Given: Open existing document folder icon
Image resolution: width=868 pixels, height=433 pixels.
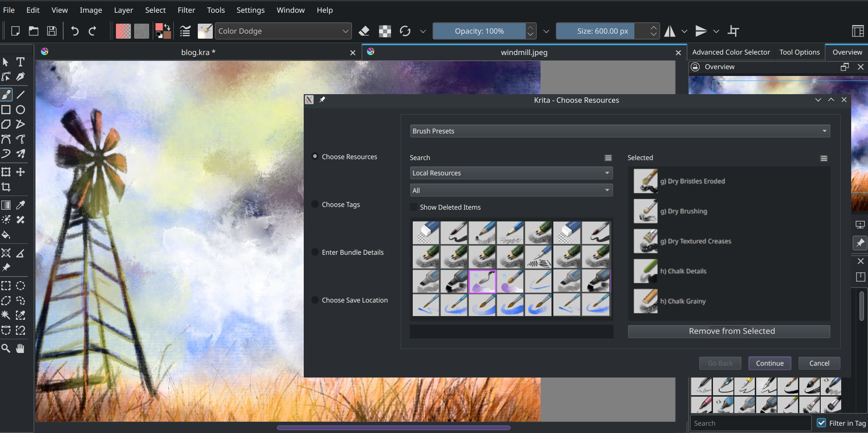Looking at the screenshot, I should pyautogui.click(x=34, y=31).
